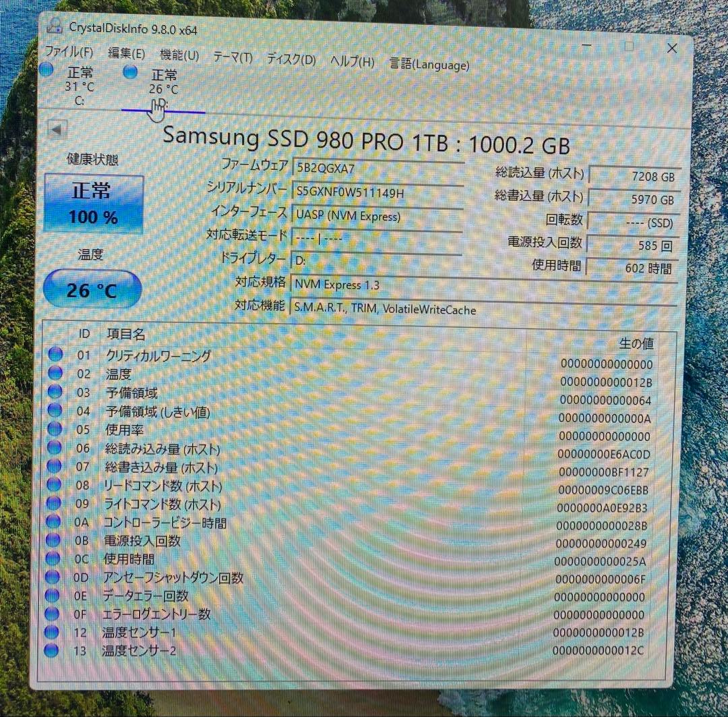The image size is (728, 717).
Task: Click the 26 °C temperature button
Action: pyautogui.click(x=92, y=289)
